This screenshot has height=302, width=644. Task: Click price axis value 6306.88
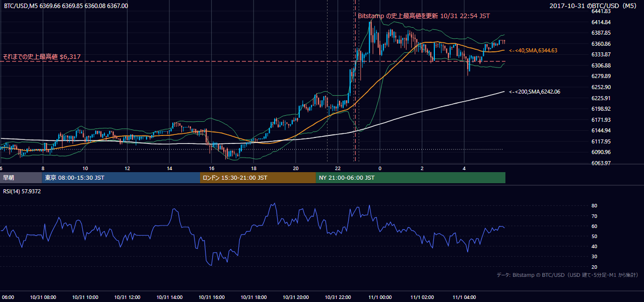(x=601, y=65)
